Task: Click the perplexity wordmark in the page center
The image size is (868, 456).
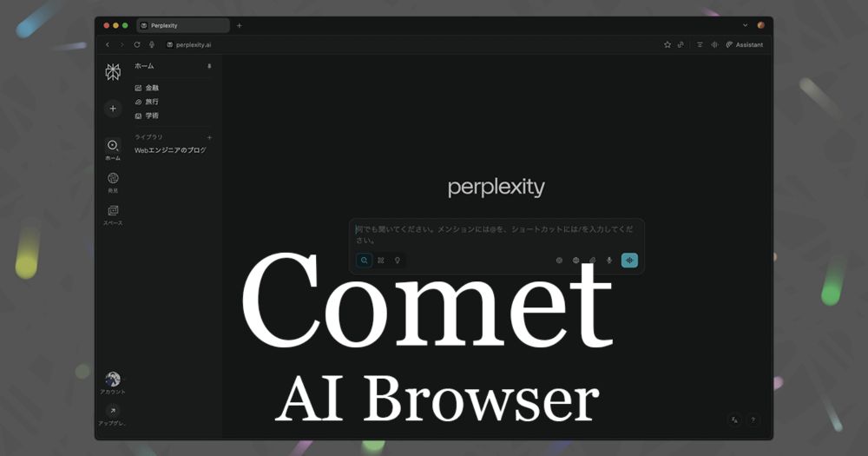Action: coord(496,188)
